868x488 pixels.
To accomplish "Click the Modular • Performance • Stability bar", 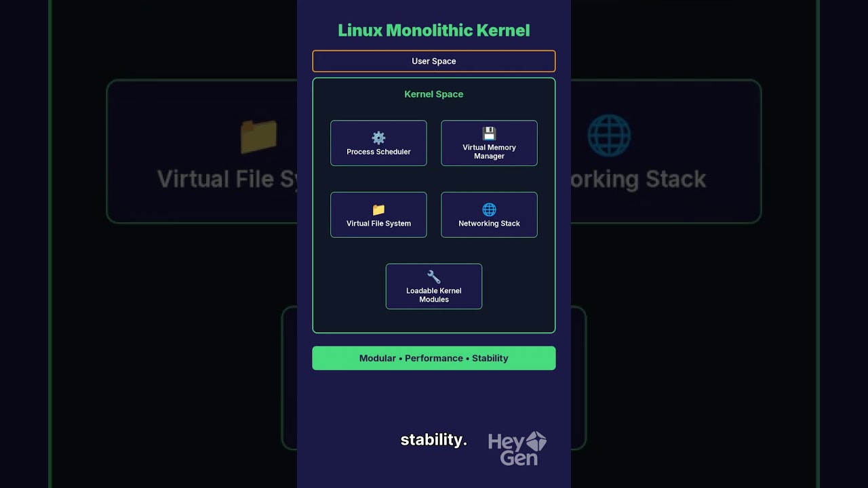I will 434,358.
